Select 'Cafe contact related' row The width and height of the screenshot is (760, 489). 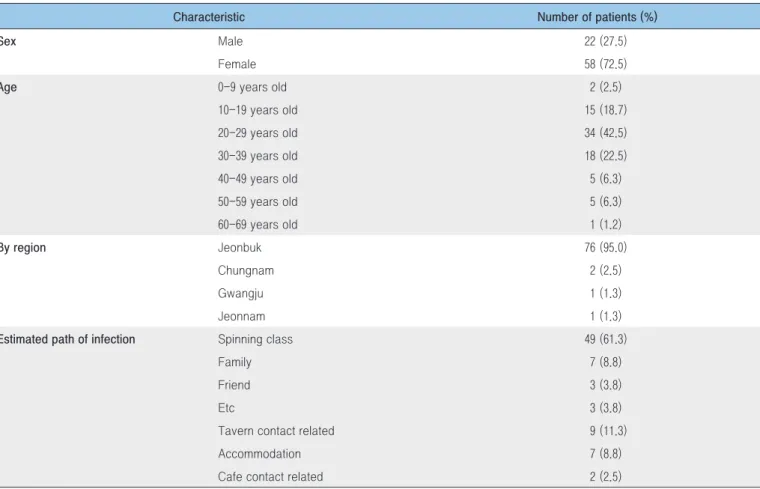coord(270,477)
